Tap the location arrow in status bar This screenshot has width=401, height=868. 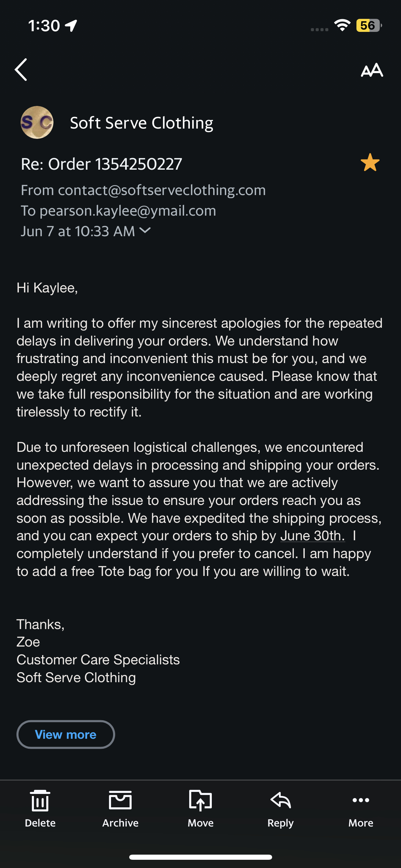click(x=71, y=26)
